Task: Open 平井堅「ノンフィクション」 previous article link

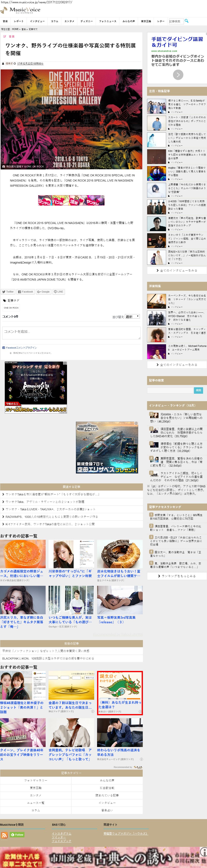Action: [46, 651]
